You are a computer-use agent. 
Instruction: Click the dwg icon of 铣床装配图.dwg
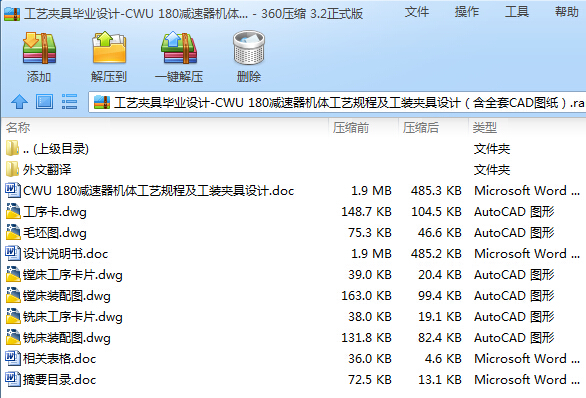(13, 337)
